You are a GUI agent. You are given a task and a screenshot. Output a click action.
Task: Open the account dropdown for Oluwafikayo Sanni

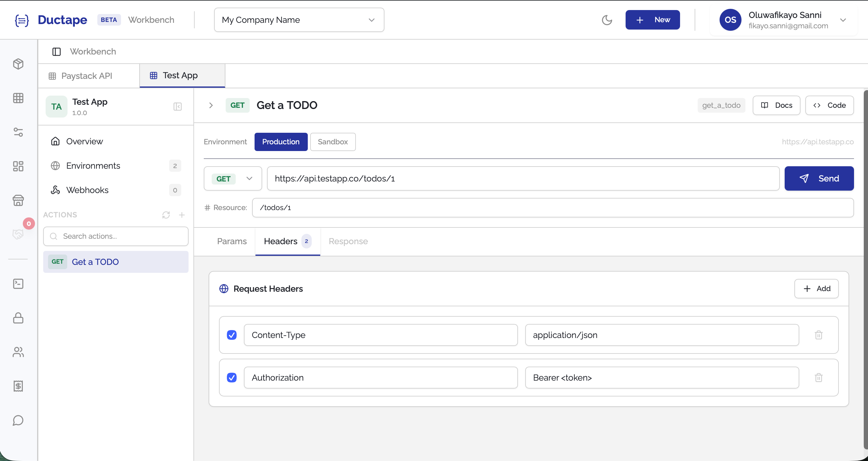coord(844,19)
